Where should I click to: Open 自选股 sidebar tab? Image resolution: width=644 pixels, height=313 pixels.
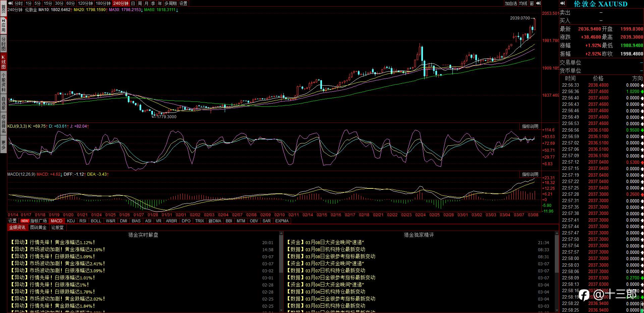point(3,103)
